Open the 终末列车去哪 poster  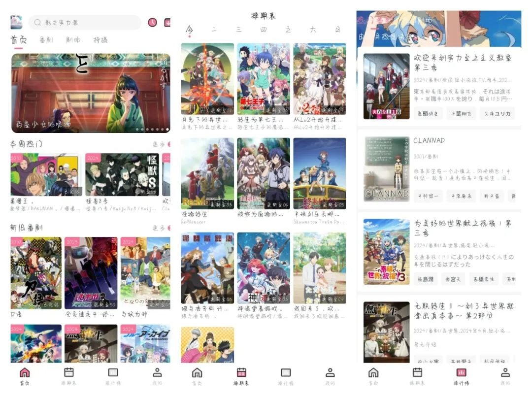320,173
